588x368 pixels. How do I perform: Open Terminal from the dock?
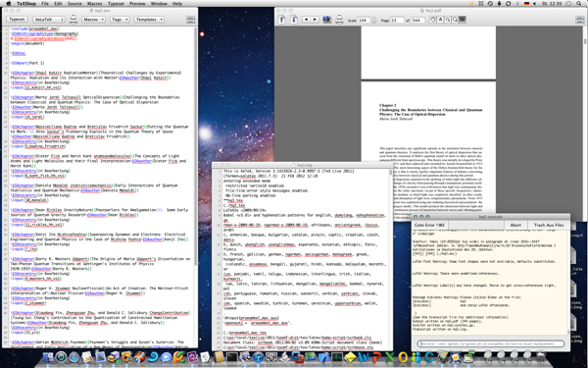coord(231,357)
